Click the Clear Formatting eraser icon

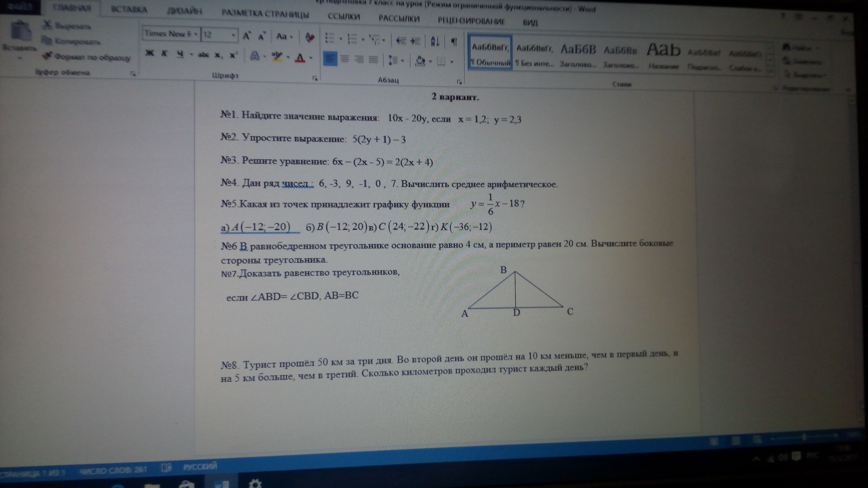309,37
